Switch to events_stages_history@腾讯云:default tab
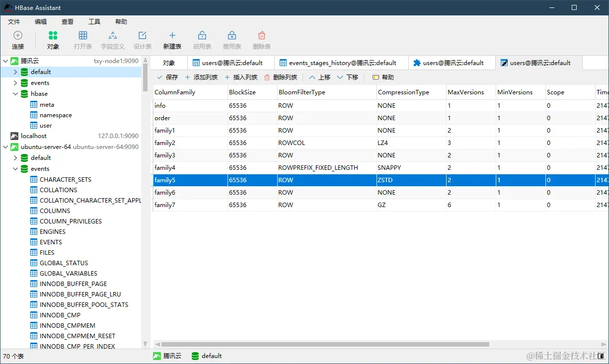609x364 pixels. coord(342,63)
